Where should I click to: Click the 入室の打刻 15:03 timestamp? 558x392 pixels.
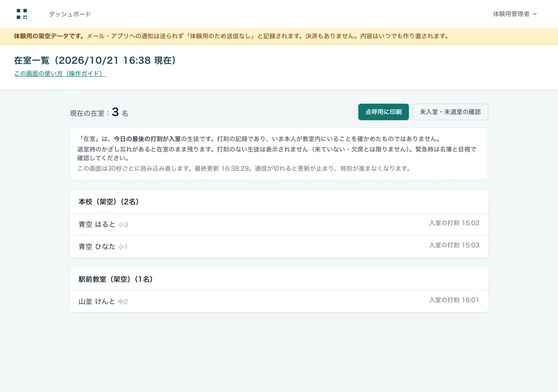pos(454,245)
